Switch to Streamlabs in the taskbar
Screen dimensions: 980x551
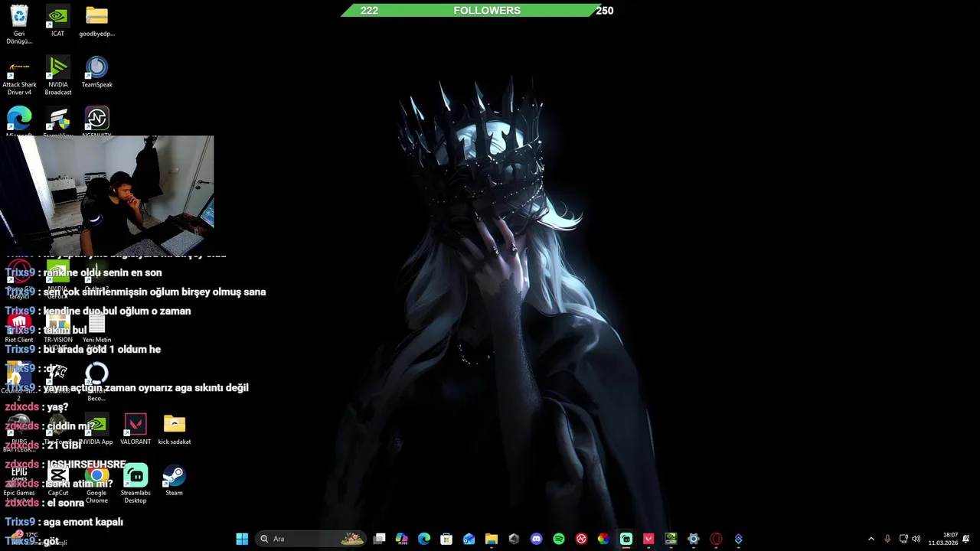[626, 539]
